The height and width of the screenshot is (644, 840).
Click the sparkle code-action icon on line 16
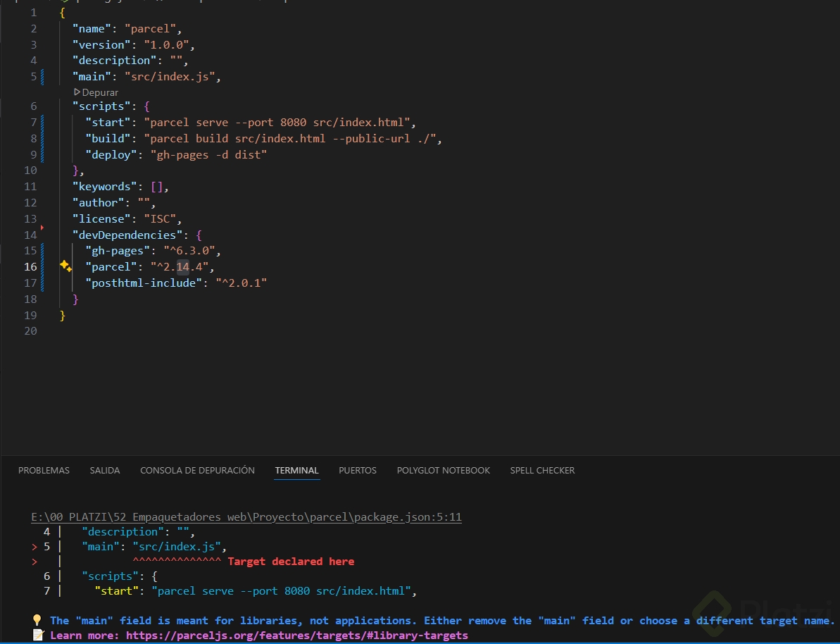66,266
